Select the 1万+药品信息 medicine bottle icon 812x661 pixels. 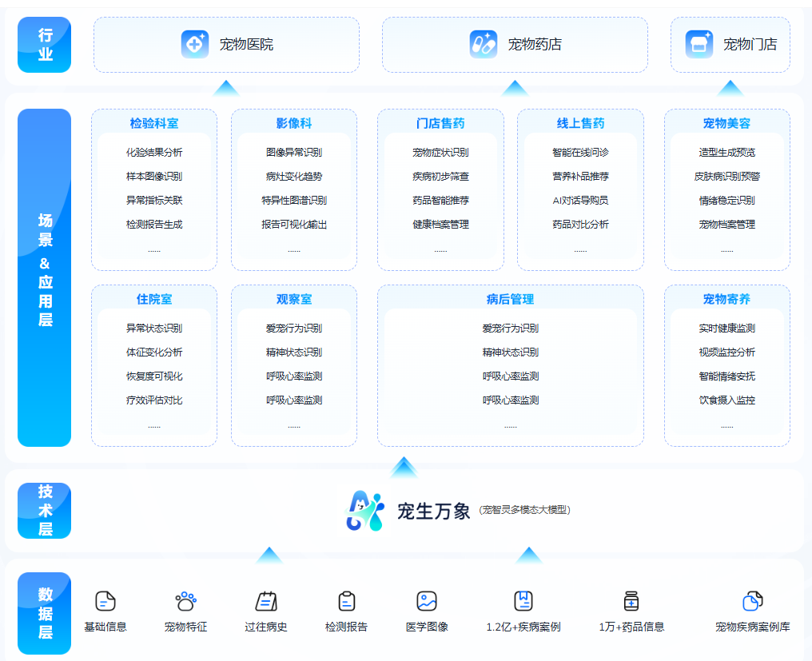point(631,601)
